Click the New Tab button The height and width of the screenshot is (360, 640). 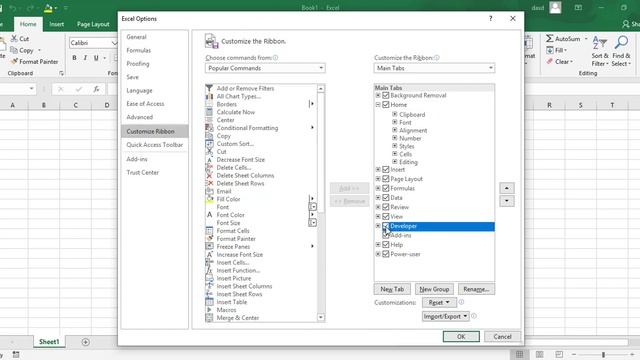click(x=392, y=289)
